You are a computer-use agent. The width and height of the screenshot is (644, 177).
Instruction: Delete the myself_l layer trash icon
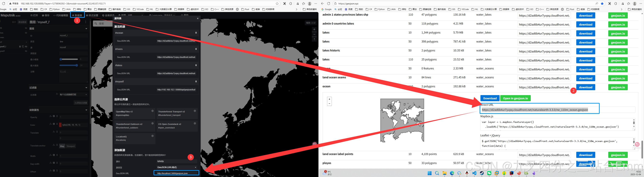(x=20, y=47)
